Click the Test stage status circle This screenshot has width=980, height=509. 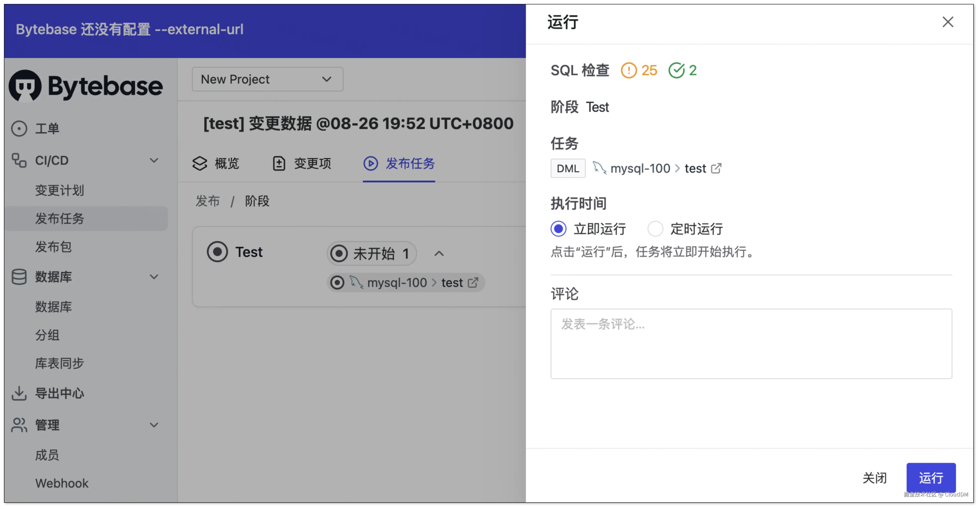coord(217,252)
